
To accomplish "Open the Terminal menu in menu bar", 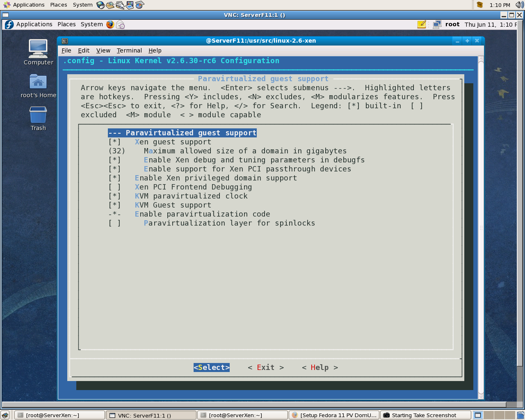I will [129, 50].
